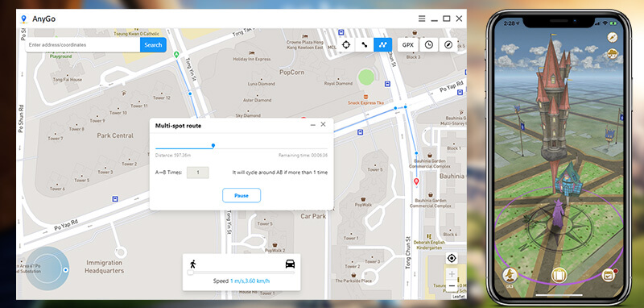Click the compass icon in toolbar

pos(448,45)
